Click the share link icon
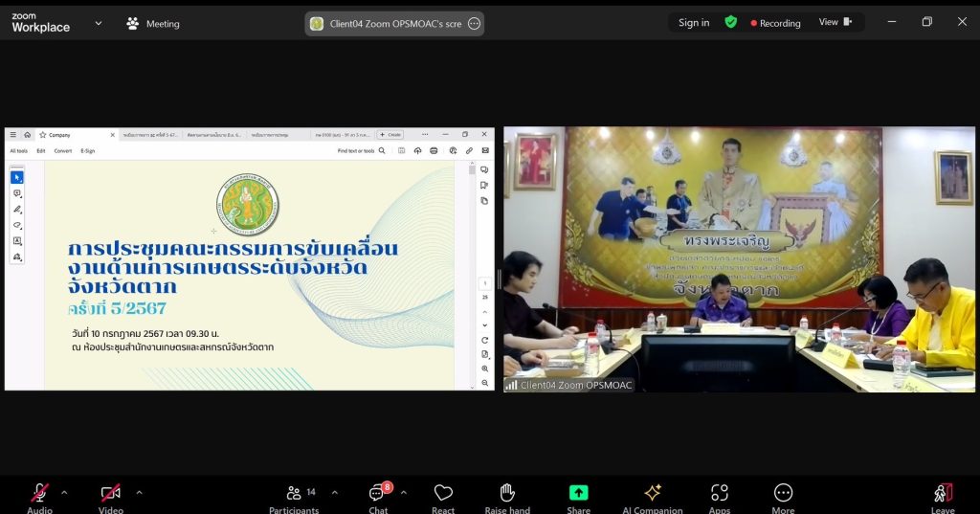Screen dimensions: 980x514 469,150
